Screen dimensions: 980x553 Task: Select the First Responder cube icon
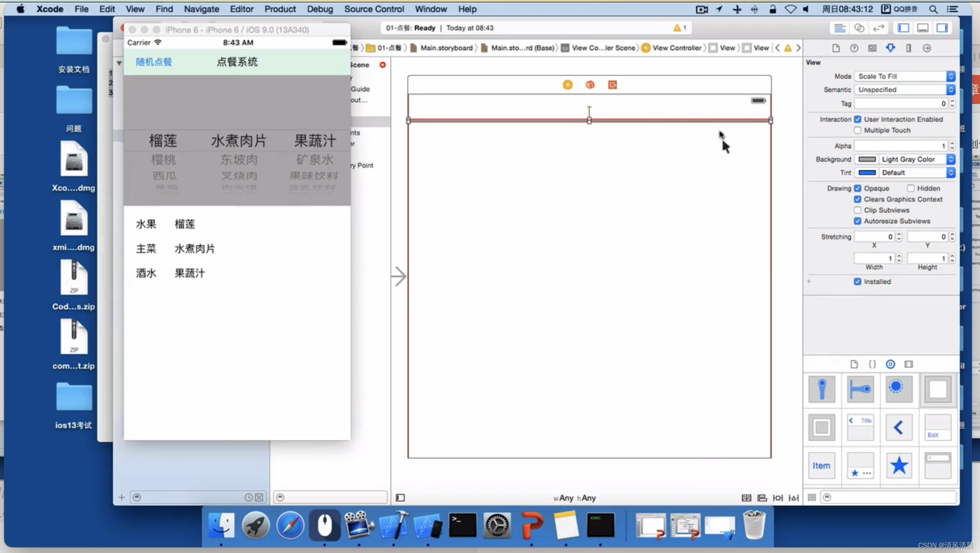[x=590, y=85]
